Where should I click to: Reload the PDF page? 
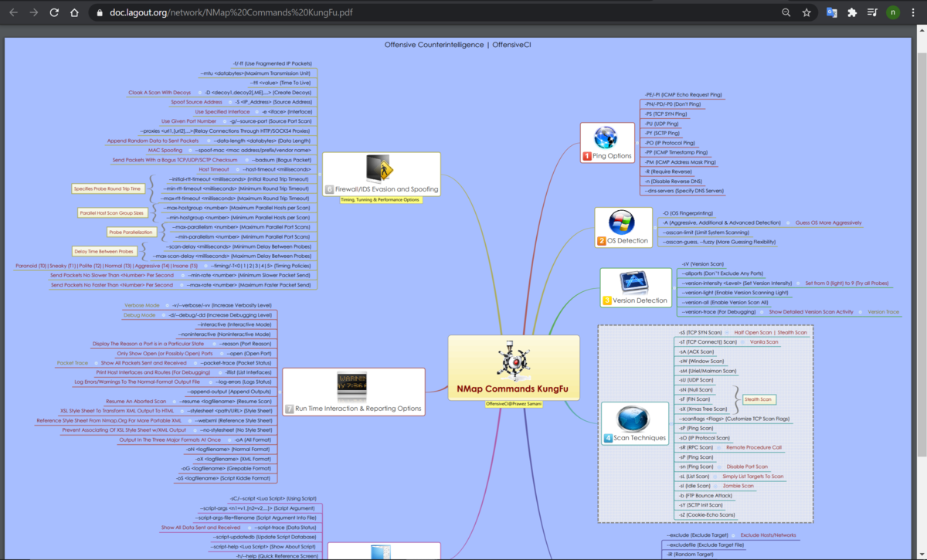54,12
